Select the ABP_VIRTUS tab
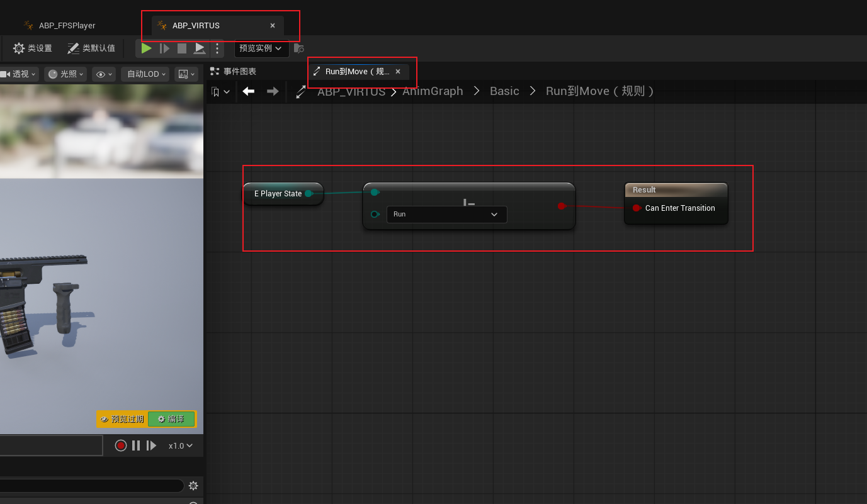The image size is (867, 504). tap(196, 26)
